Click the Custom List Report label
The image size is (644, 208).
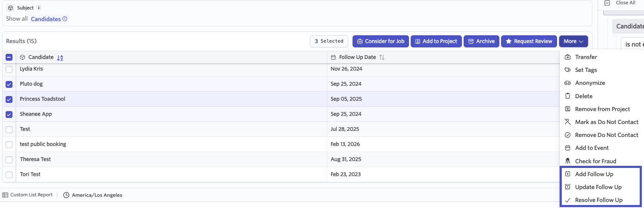31,195
